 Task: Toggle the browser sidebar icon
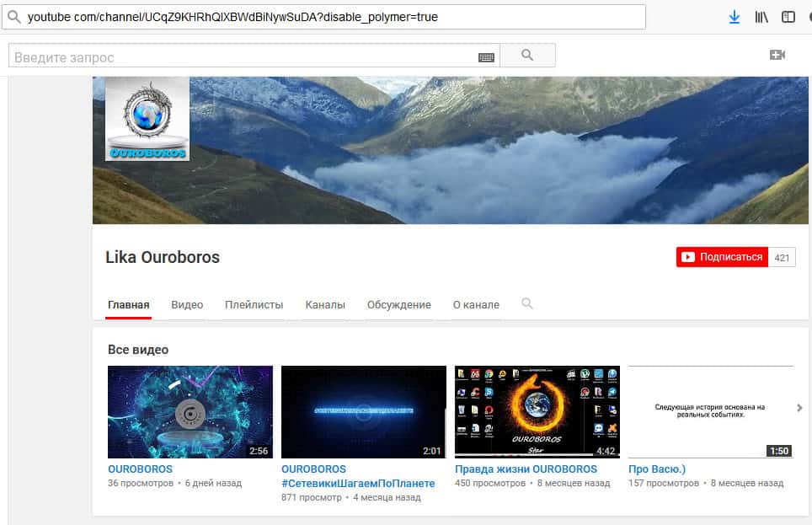[788, 17]
